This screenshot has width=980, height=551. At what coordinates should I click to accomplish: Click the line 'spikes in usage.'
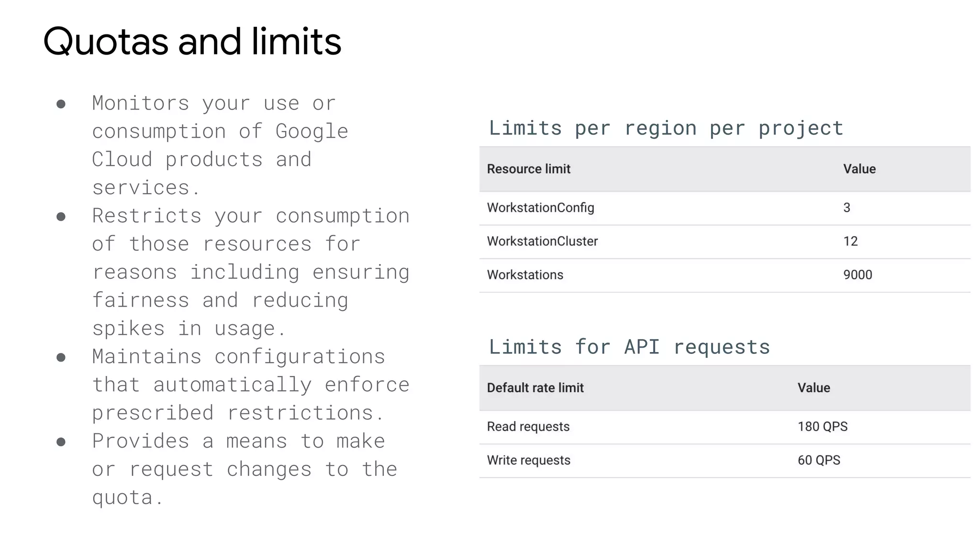[x=189, y=329]
